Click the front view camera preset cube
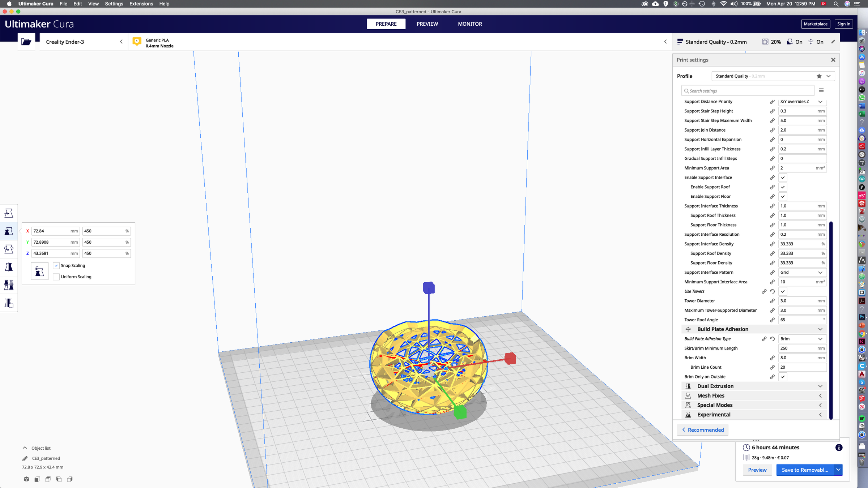Screen dimensions: 868x488 (x=37, y=479)
